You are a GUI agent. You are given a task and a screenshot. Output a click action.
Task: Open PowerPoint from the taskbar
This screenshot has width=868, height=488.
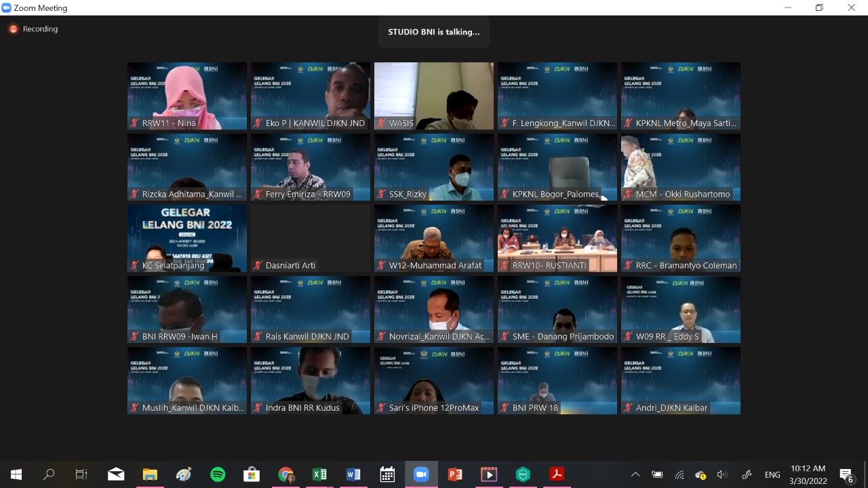click(455, 474)
